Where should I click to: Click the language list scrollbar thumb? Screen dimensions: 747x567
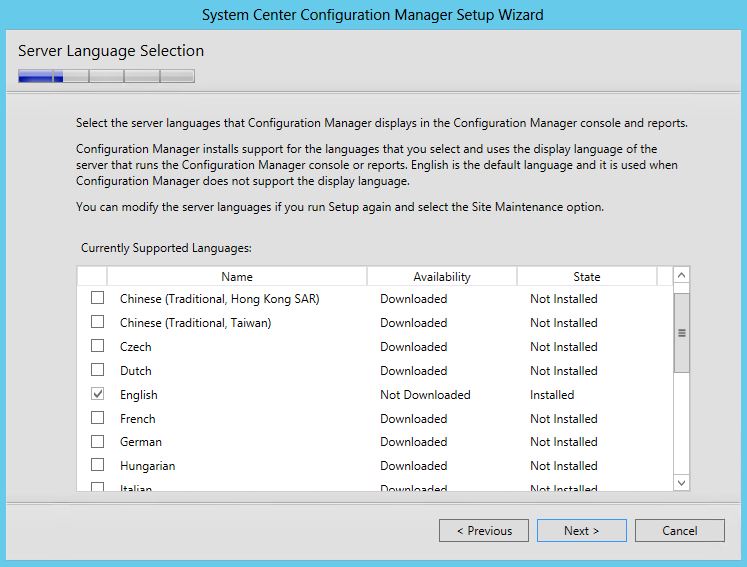click(x=682, y=333)
